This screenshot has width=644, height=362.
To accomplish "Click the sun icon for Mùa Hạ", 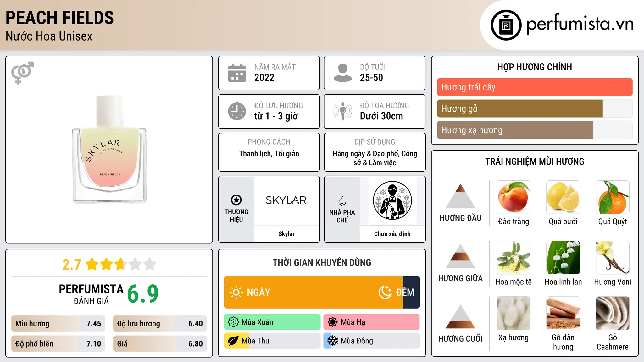I will [333, 322].
